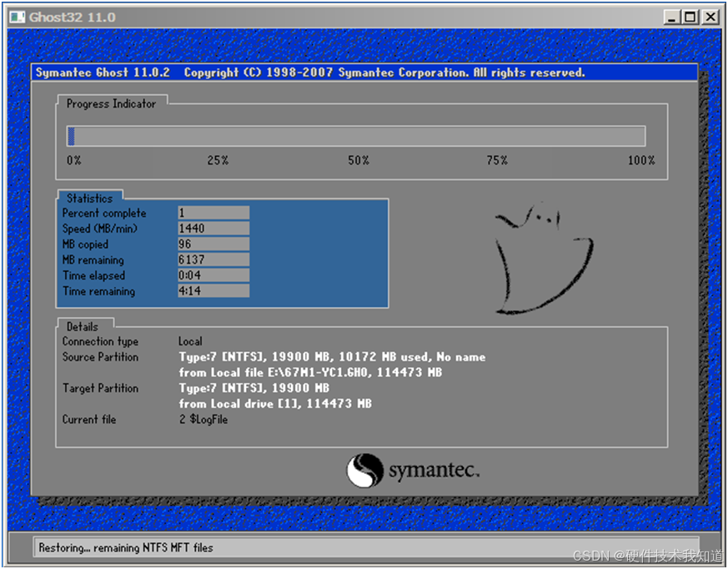This screenshot has width=728, height=569.
Task: Maximize the Ghost32 11.0 window
Action: 690,18
